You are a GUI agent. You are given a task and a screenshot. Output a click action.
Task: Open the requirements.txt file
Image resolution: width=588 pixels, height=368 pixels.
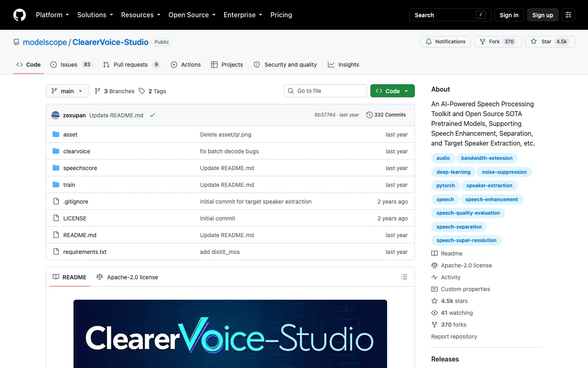[85, 252]
